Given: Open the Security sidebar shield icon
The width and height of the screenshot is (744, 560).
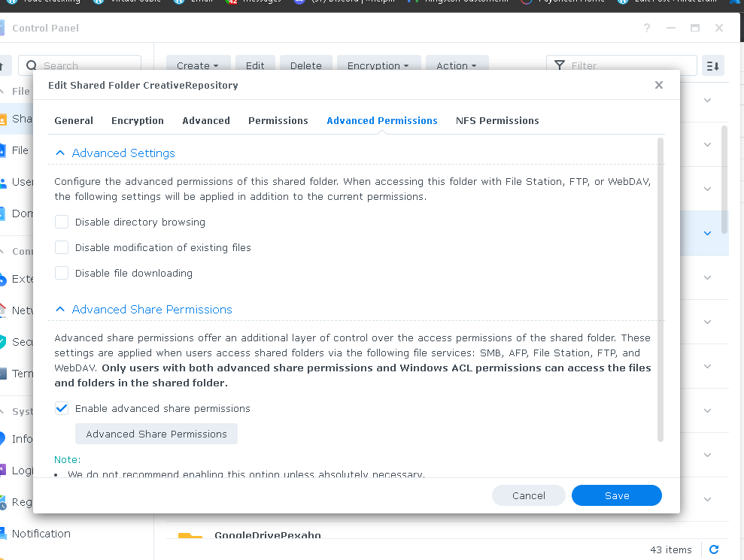Looking at the screenshot, I should (2, 342).
